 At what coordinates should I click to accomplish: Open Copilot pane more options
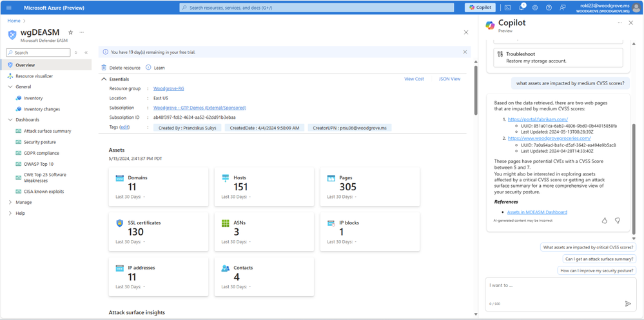coord(620,23)
